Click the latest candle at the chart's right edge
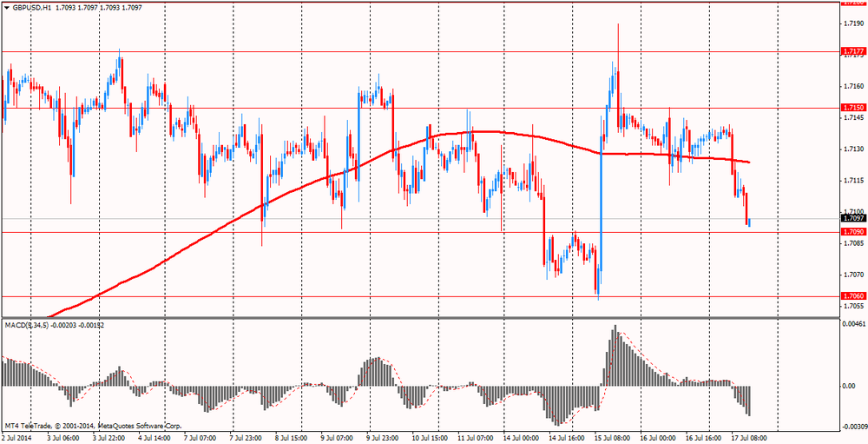This screenshot has height=444, width=868. coord(748,222)
